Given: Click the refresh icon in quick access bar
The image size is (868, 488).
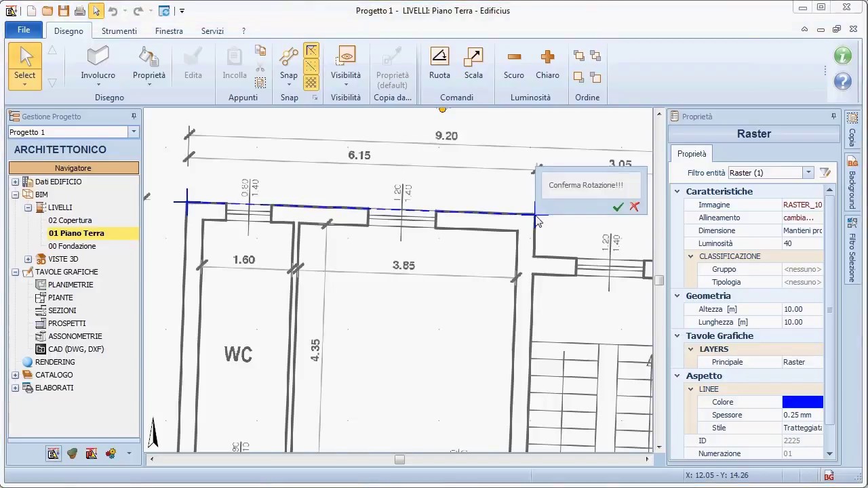Looking at the screenshot, I should point(164,11).
